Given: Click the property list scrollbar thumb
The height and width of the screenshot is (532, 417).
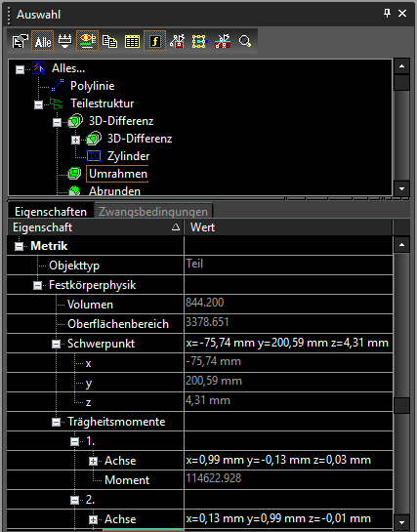Looking at the screenshot, I should pyautogui.click(x=401, y=405).
